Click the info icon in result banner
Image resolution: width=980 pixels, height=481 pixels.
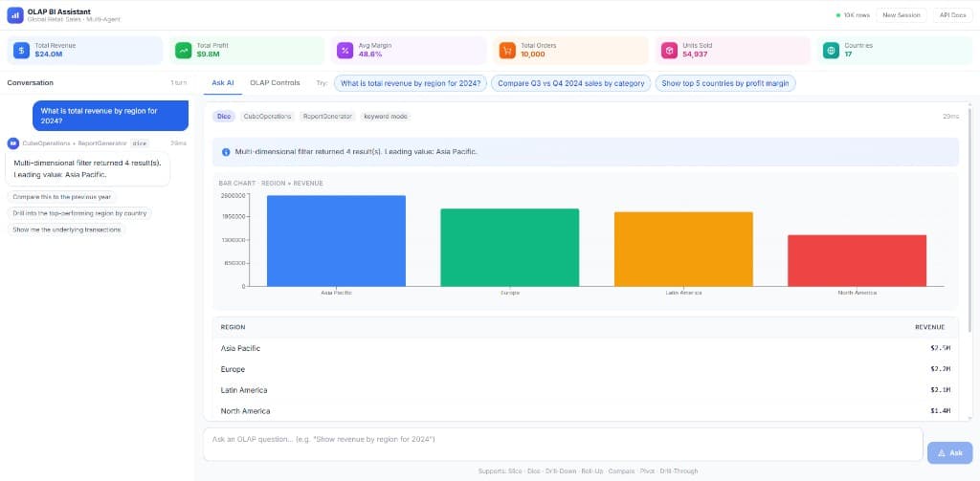[x=226, y=152]
